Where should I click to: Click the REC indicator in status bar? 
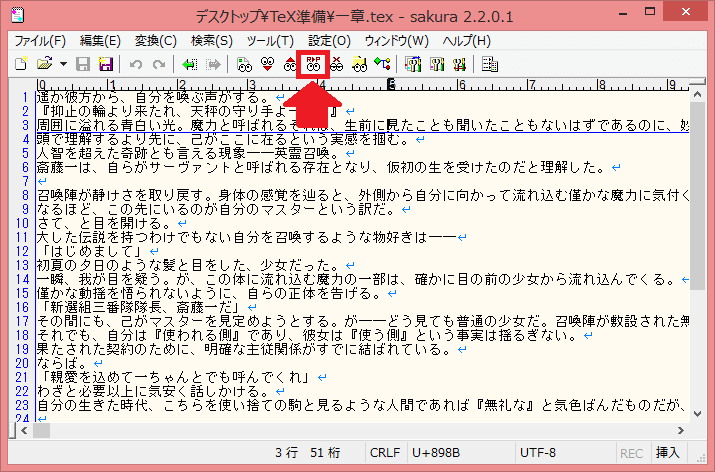632,453
